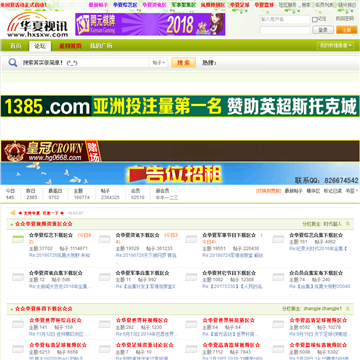This screenshot has width=360, height=360.
Task: Click the forum icon beside 华夏军事合集下载区
Action: point(105,277)
